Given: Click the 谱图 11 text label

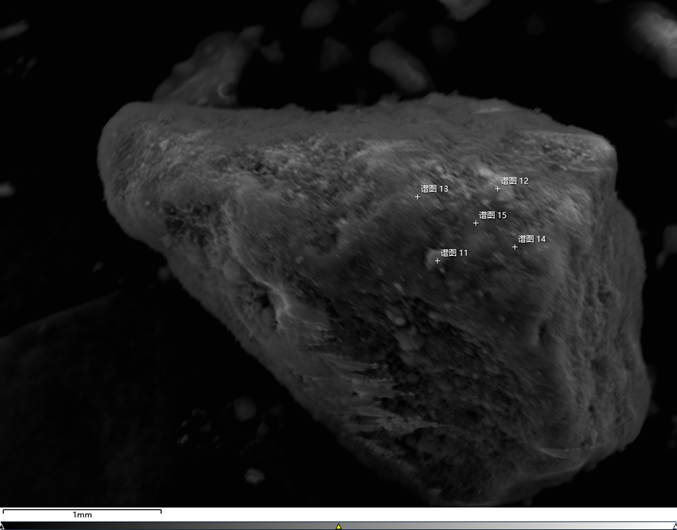Looking at the screenshot, I should 454,253.
